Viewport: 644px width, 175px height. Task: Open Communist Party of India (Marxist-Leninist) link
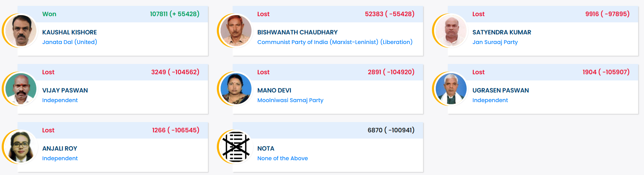point(335,42)
